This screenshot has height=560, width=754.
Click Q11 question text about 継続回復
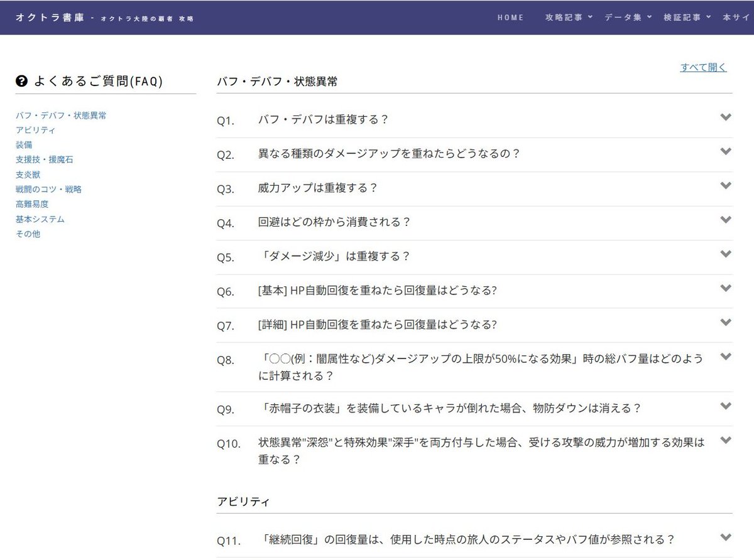(467, 539)
